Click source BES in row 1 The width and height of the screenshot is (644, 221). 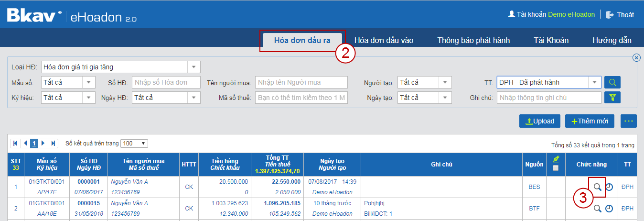[534, 187]
